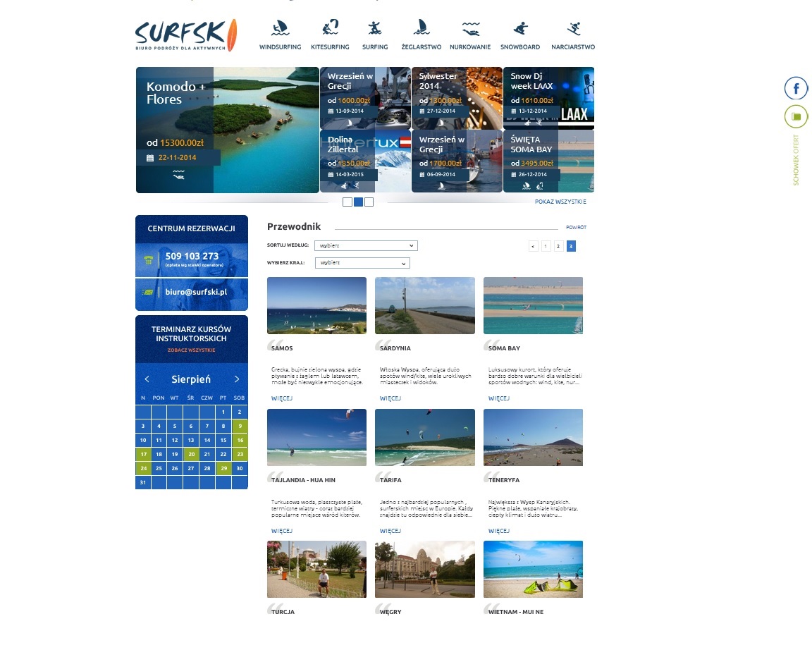Open the Święta Soma Bay offer
The width and height of the screenshot is (812, 650).
click(548, 161)
